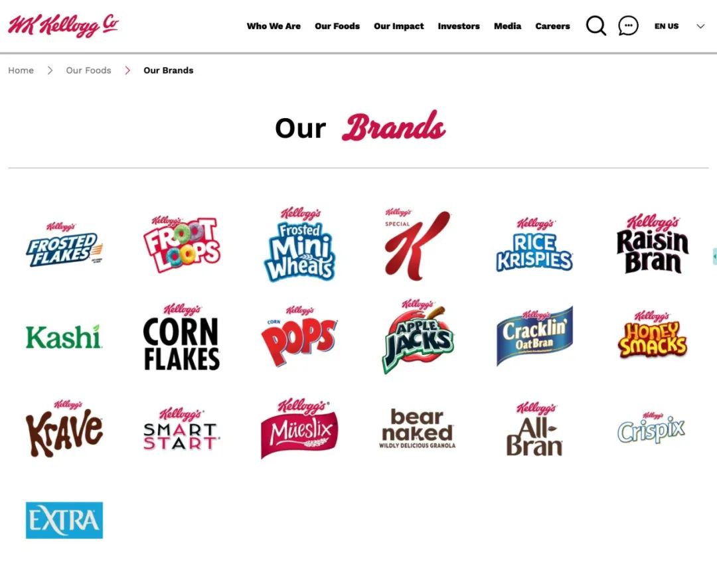Go to the Careers page
The height and width of the screenshot is (588, 717).
(x=552, y=26)
